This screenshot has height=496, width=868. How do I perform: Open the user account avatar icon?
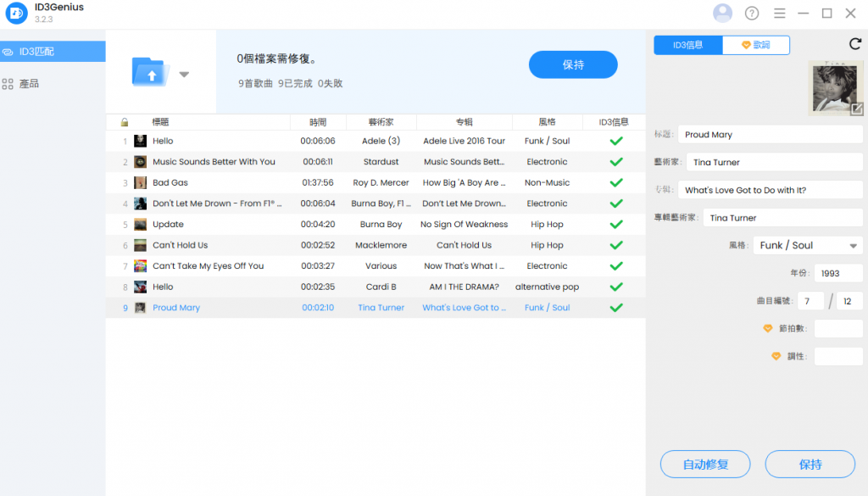722,13
